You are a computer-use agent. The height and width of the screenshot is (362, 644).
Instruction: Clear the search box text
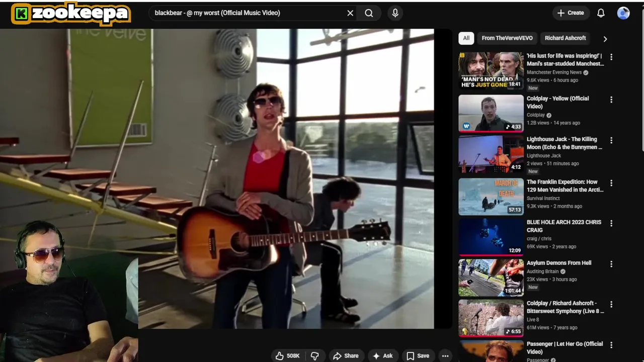click(x=350, y=13)
